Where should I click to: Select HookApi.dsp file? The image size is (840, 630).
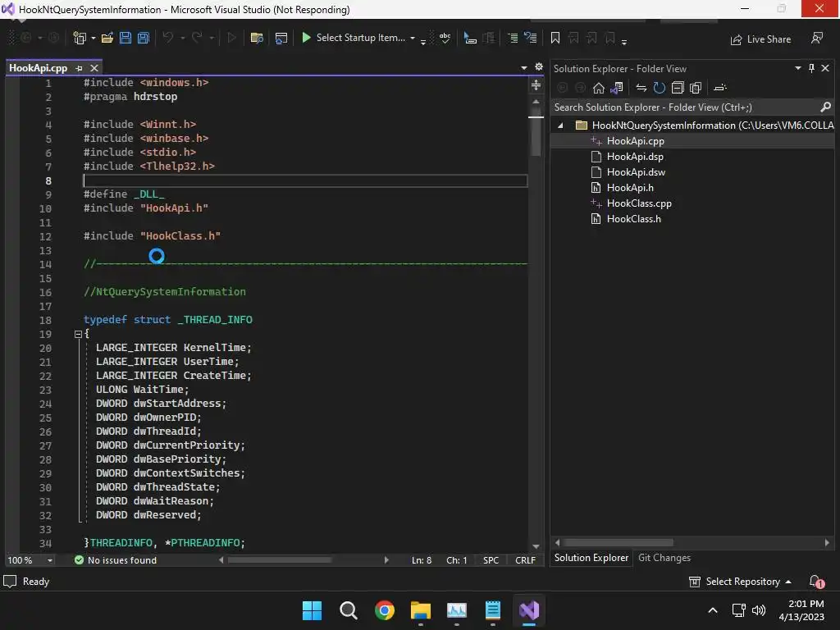635,157
